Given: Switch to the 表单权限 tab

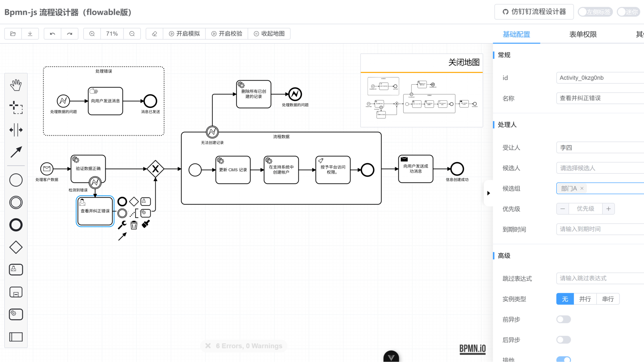Looking at the screenshot, I should point(583,34).
